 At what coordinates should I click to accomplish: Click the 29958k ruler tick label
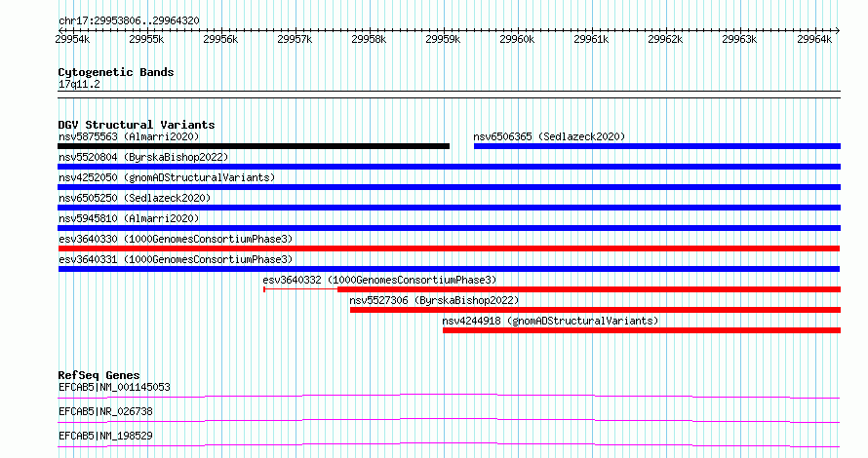click(369, 39)
